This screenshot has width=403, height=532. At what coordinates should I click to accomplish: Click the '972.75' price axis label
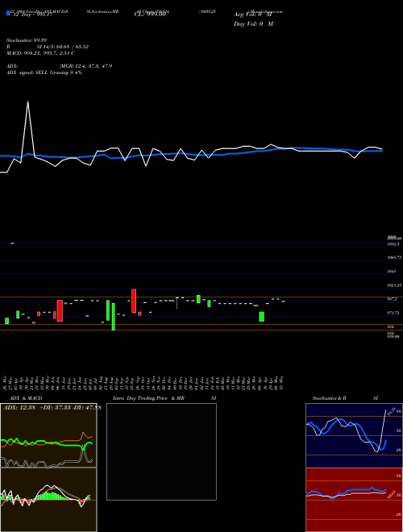click(393, 313)
